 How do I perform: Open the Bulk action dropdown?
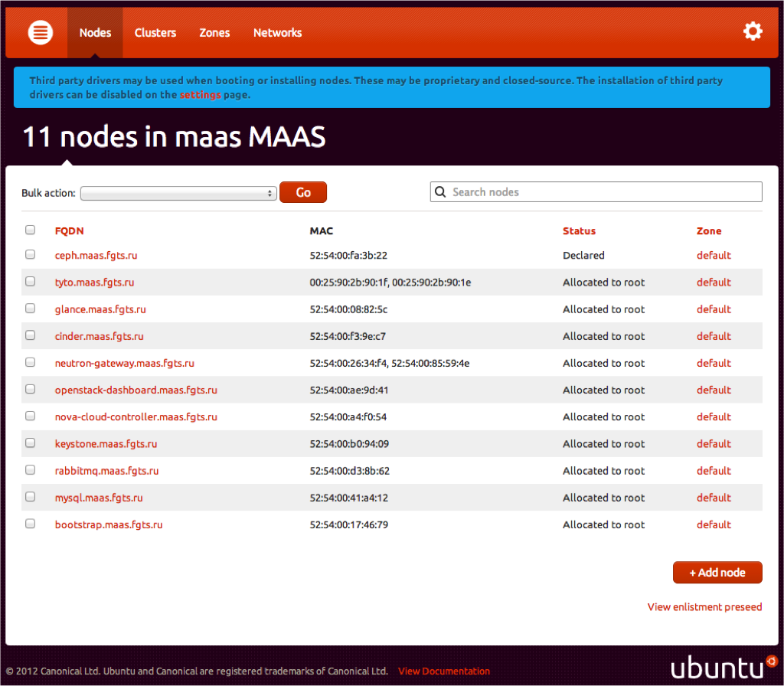[178, 193]
